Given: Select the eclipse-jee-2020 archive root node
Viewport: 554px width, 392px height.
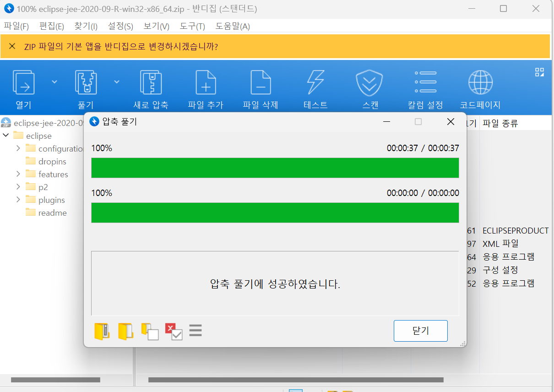Looking at the screenshot, I should (49, 123).
